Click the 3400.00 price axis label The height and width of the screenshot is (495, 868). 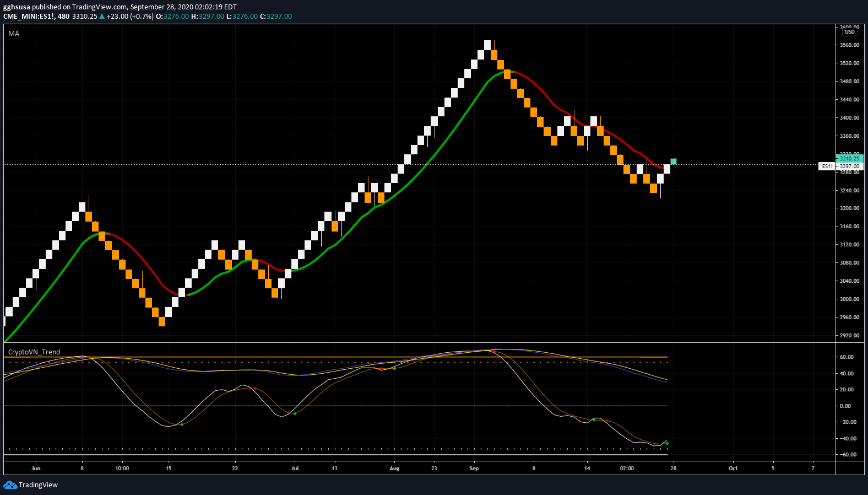(x=849, y=118)
